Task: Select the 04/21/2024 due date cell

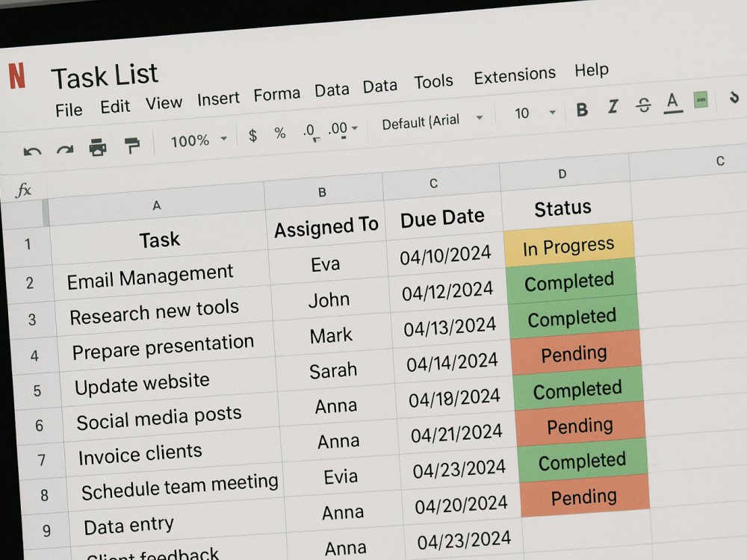Action: [x=456, y=434]
